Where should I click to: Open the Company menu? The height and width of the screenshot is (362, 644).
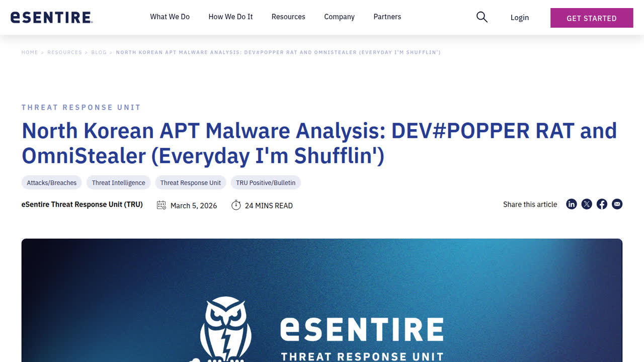click(x=339, y=17)
